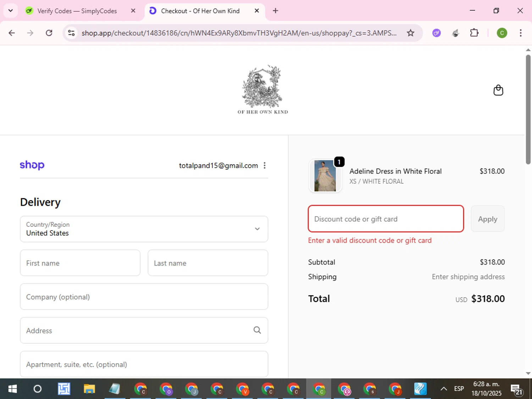The height and width of the screenshot is (399, 532).
Task: Focus the discount code or gift card field
Action: click(386, 219)
